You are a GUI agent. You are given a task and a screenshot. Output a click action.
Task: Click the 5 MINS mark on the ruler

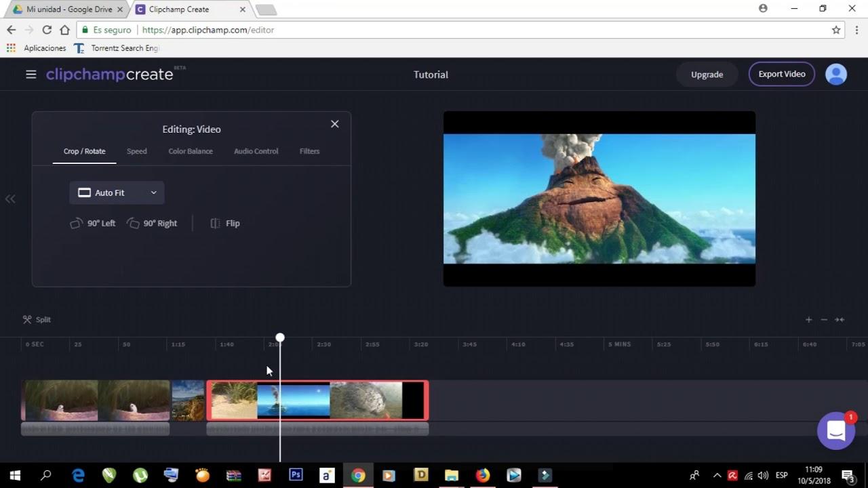click(619, 344)
